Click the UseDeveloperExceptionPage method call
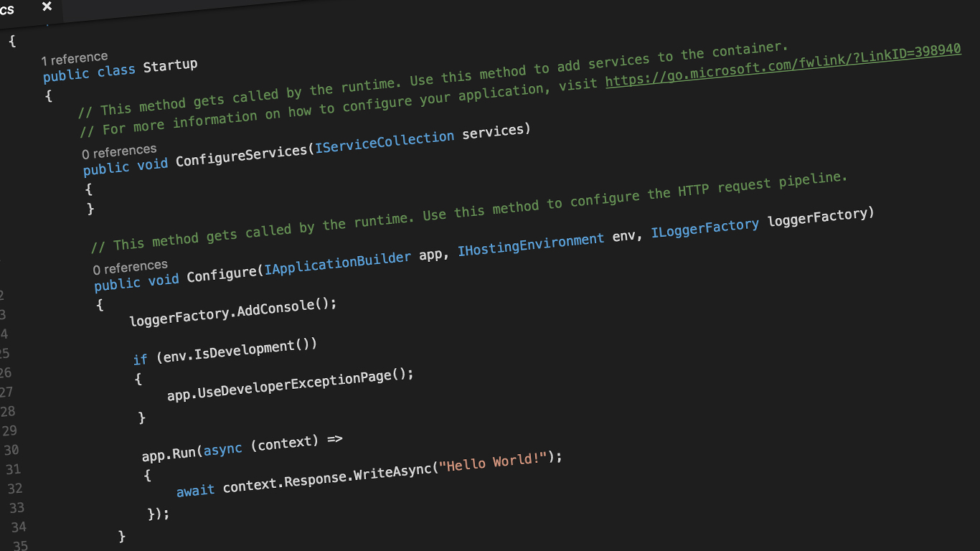 tap(287, 379)
